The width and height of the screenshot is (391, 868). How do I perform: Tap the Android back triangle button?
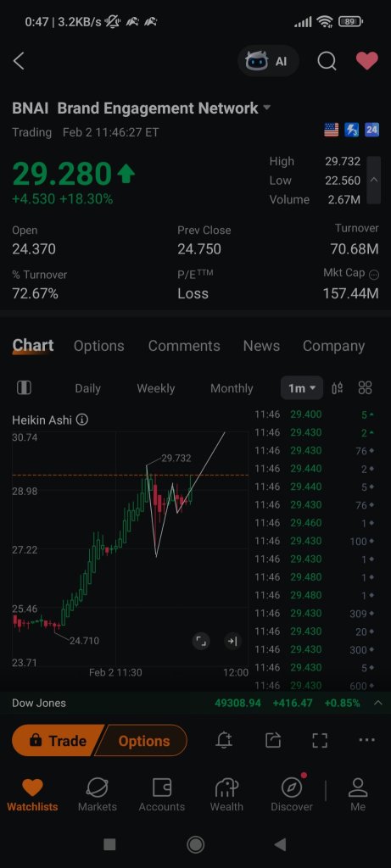[280, 844]
